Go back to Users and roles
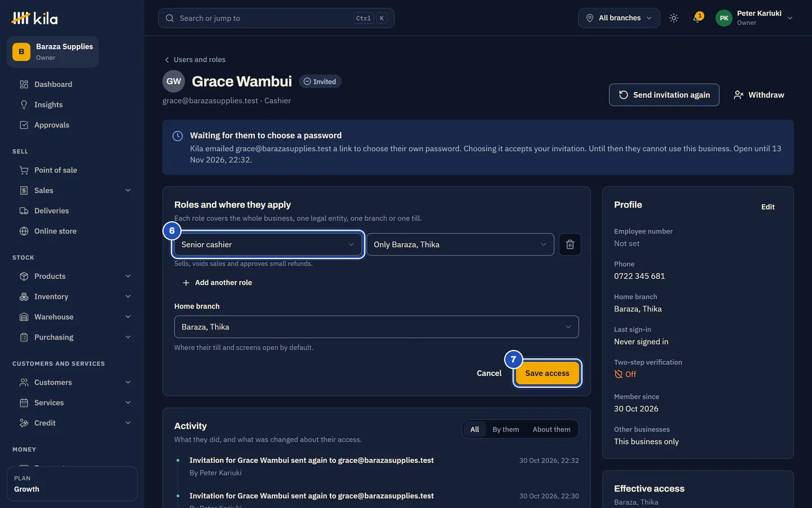The image size is (812, 508). pos(195,59)
